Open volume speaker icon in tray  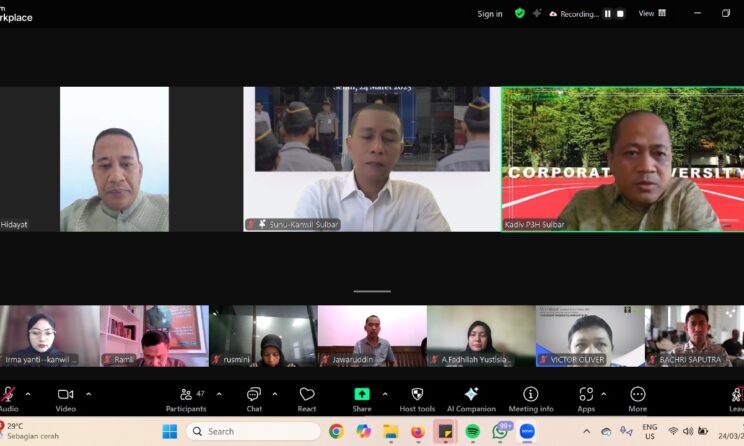[x=688, y=431]
